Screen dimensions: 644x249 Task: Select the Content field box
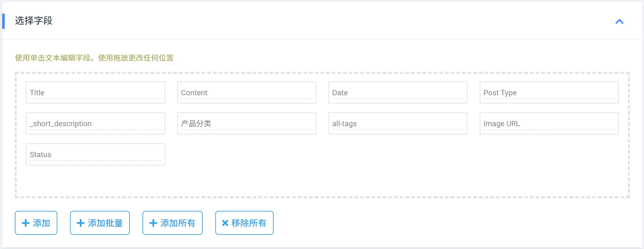click(x=247, y=93)
